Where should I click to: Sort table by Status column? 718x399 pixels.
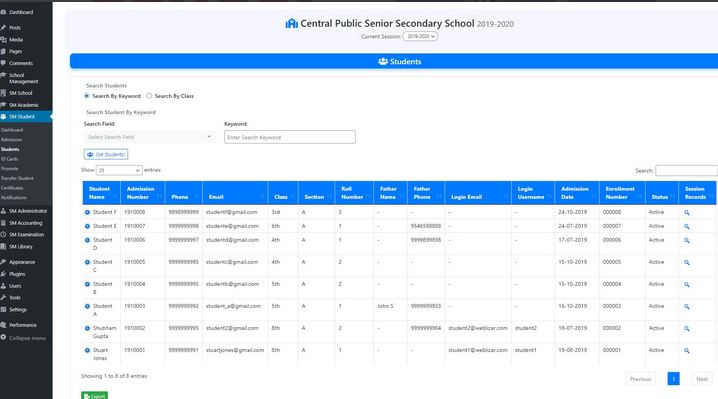pyautogui.click(x=662, y=193)
